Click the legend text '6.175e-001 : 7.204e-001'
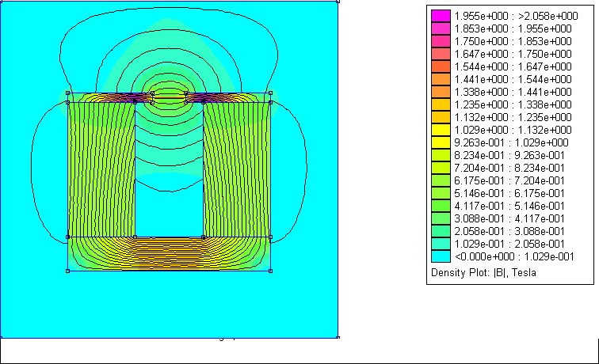Viewport: 599px width, 364px height. click(x=509, y=180)
